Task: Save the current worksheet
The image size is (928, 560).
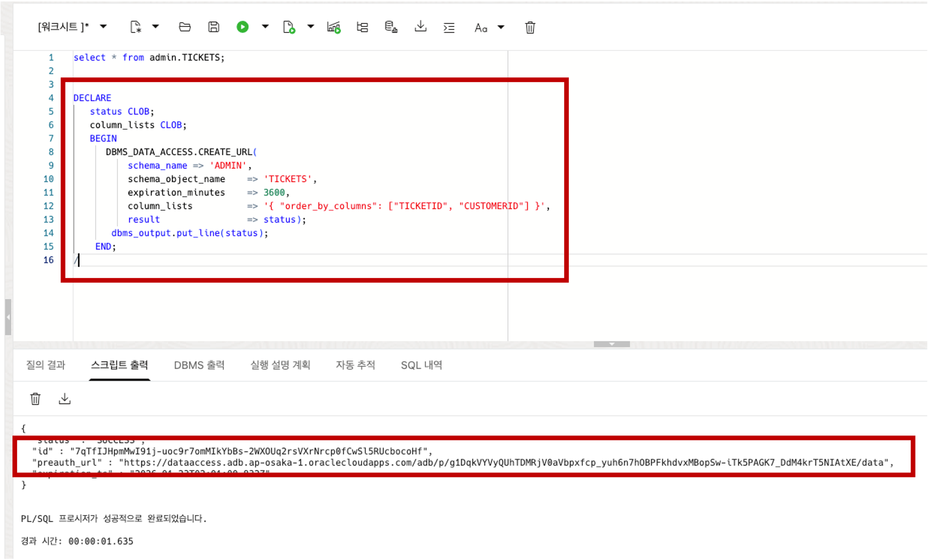Action: tap(213, 27)
